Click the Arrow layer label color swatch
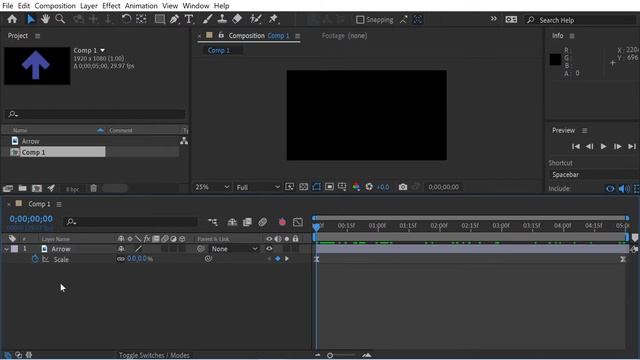The image size is (640, 360). [15, 249]
